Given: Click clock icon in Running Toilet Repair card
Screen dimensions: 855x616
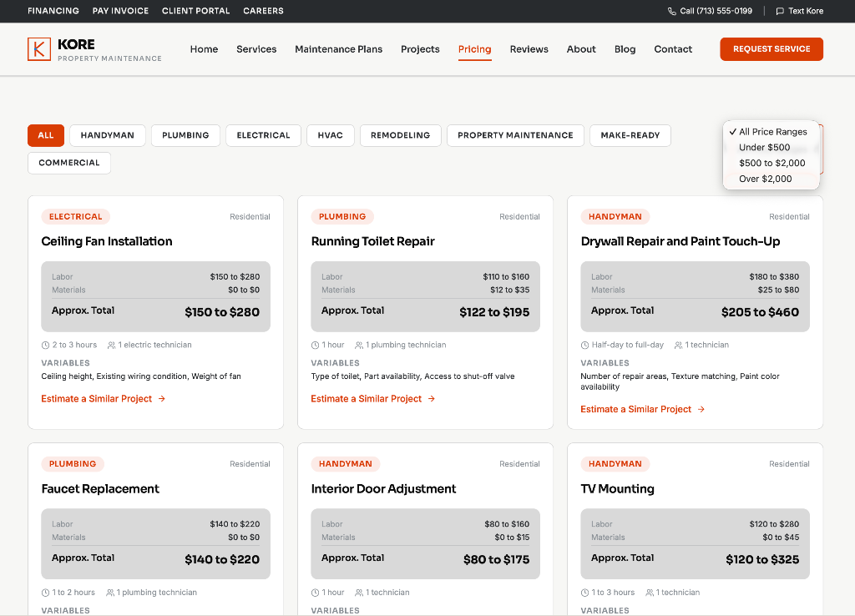Looking at the screenshot, I should point(315,345).
